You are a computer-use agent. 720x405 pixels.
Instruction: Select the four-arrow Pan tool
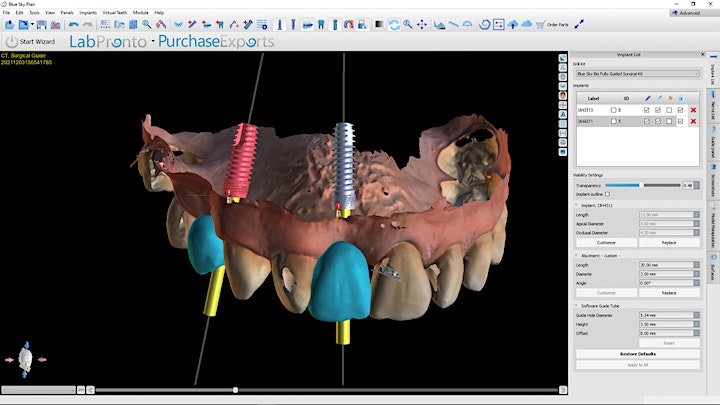(422, 25)
